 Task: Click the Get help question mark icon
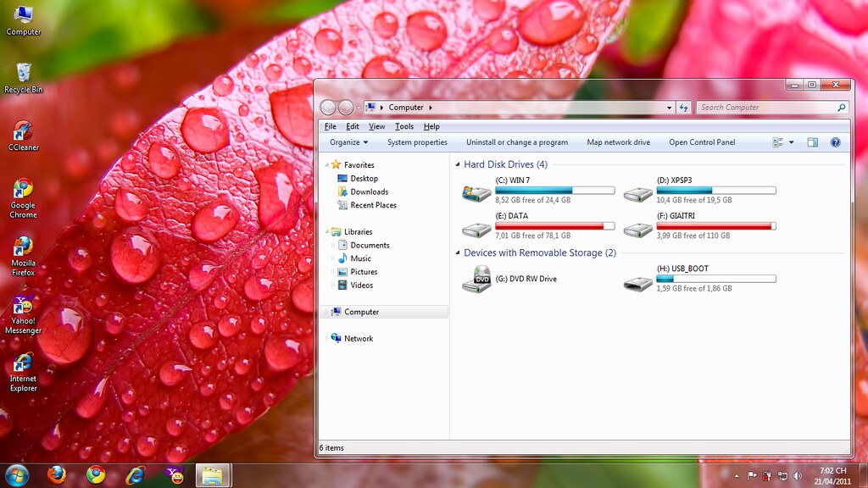(x=835, y=142)
